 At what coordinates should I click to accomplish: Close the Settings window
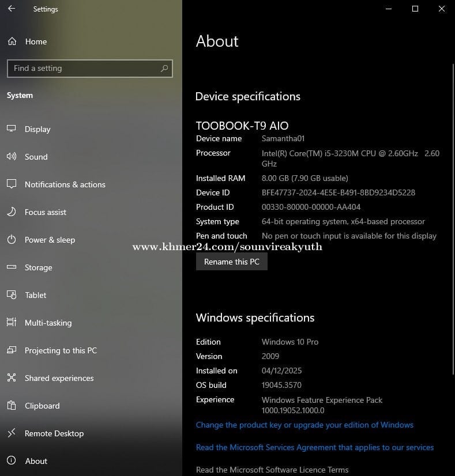click(442, 9)
